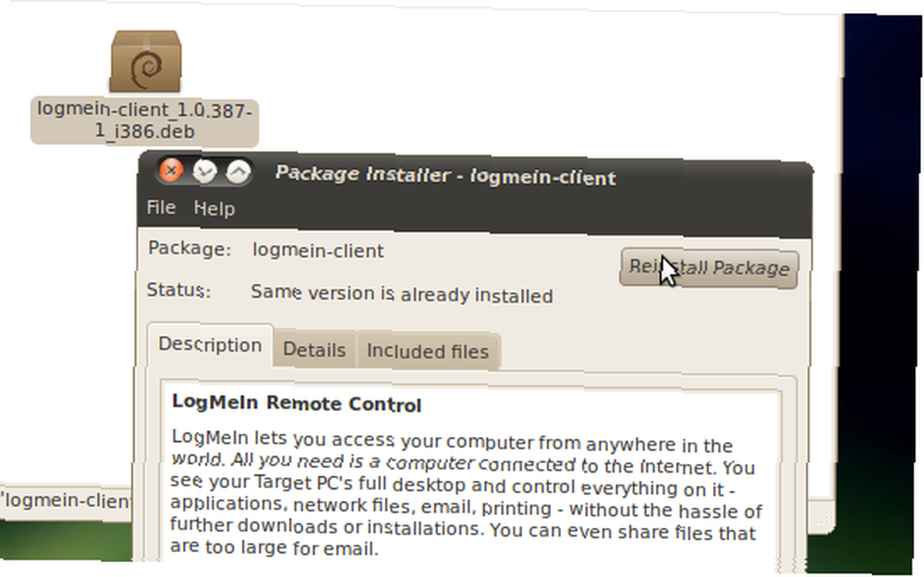Viewport: 924px width, 577px height.
Task: Click the 'logmein-client' status bar text
Action: tap(67, 500)
